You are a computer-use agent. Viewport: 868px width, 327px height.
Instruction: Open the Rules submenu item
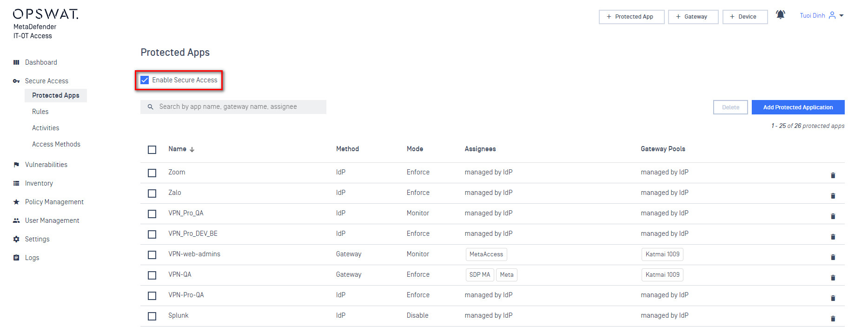(x=40, y=112)
